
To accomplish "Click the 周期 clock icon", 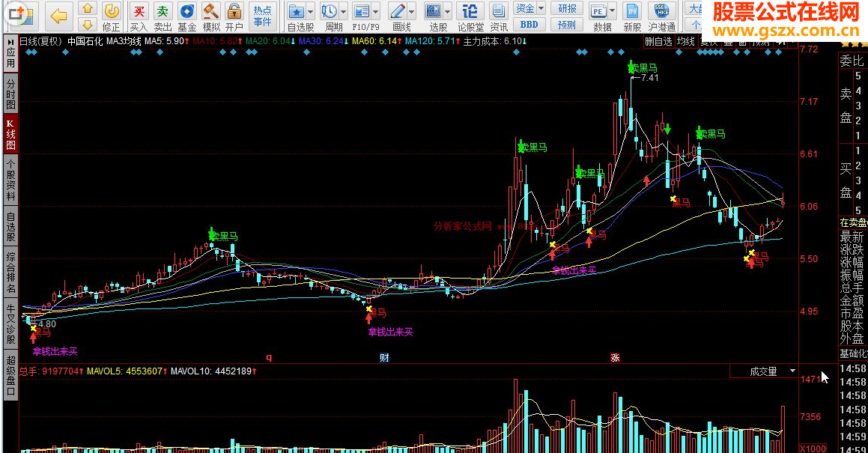I will pos(330,11).
